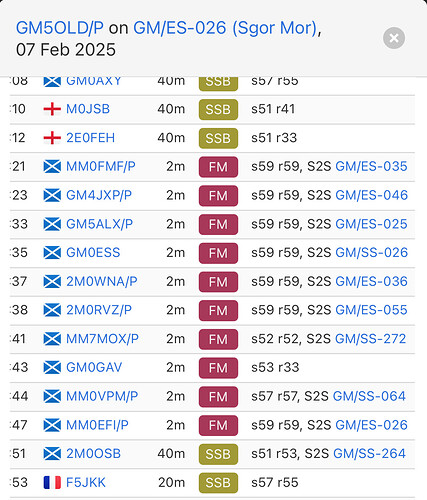Click the France flag beside F5JKK
The image size is (427, 500).
pyautogui.click(x=52, y=482)
